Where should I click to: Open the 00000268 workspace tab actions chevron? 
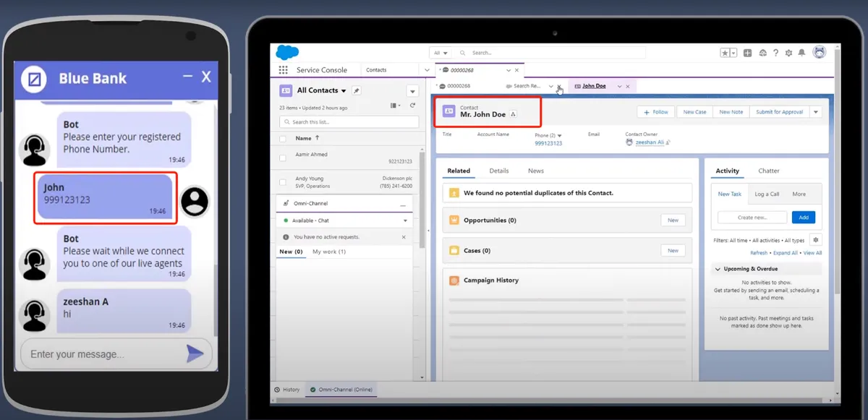tap(509, 70)
